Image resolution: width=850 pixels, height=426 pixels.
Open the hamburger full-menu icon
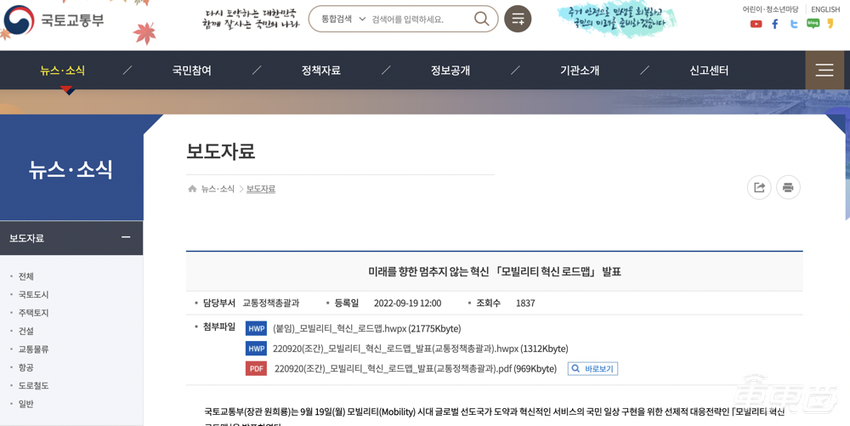824,70
